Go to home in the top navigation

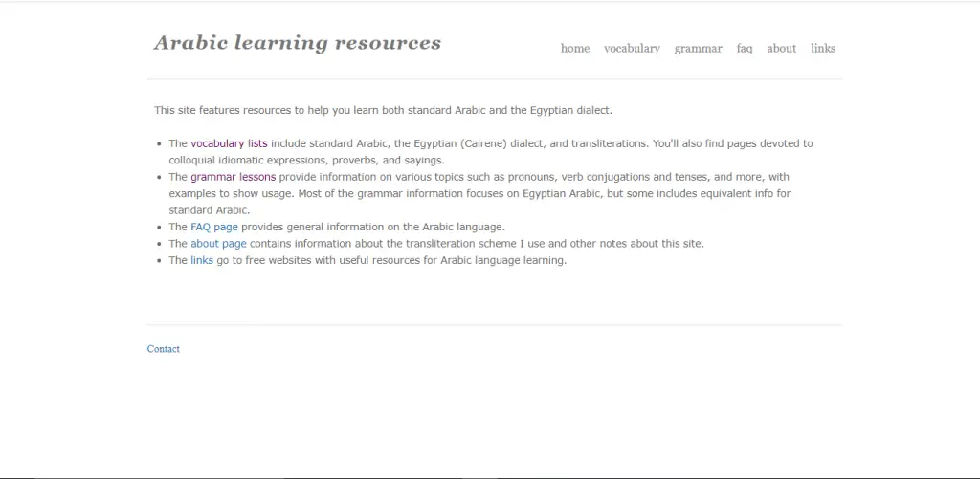tap(574, 49)
